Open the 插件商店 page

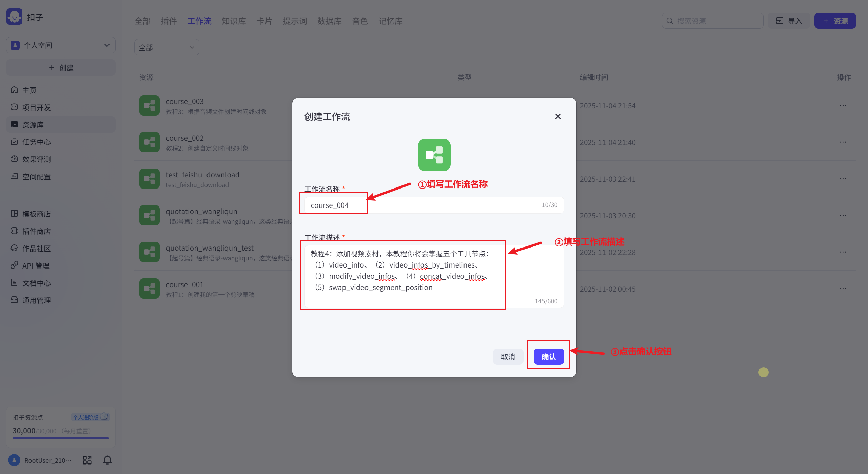click(x=36, y=231)
